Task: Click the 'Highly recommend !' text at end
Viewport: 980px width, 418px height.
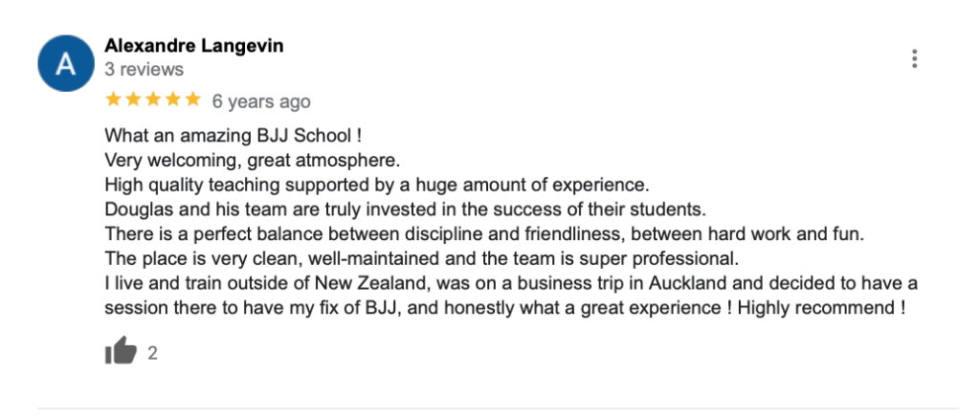Action: (x=822, y=308)
